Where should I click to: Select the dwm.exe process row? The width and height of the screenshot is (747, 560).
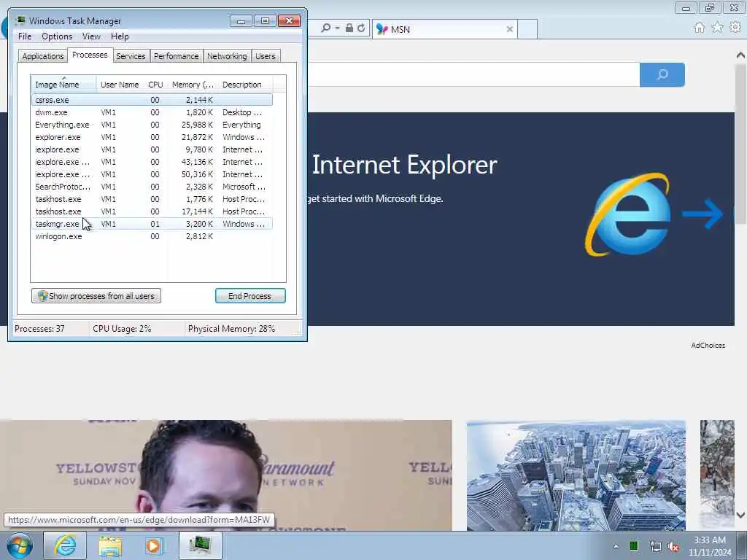[152, 112]
